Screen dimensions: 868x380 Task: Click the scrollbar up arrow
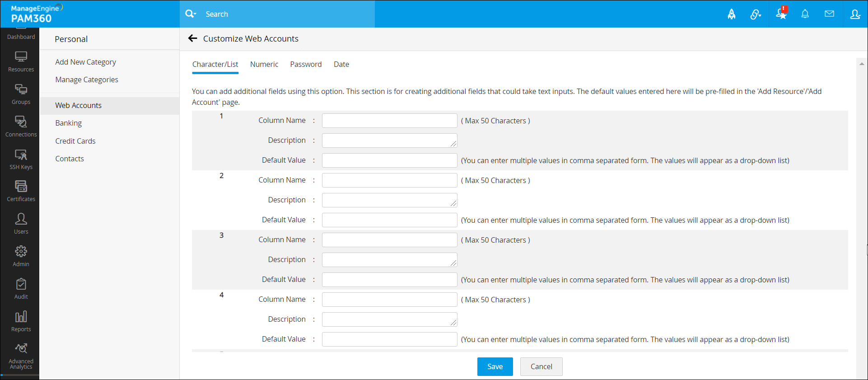coord(862,64)
